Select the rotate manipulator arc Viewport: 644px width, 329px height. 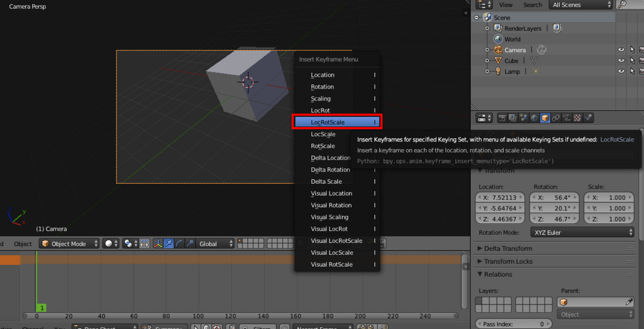pos(179,243)
